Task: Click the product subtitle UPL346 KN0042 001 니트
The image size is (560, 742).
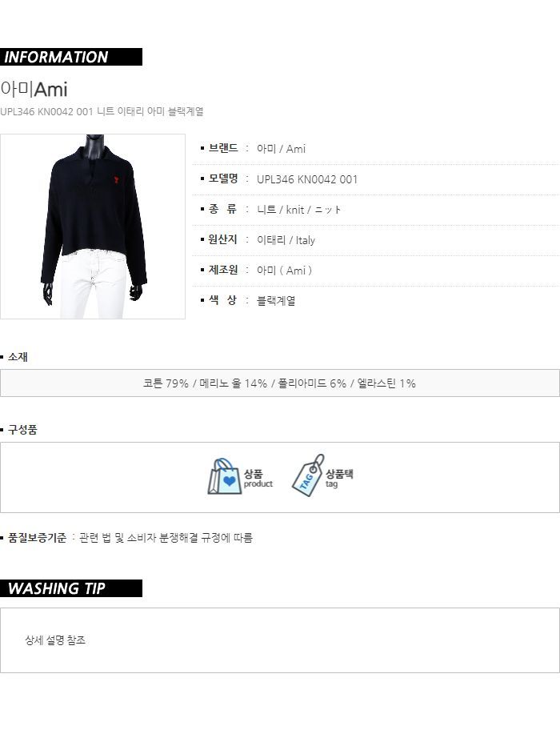Action: point(102,112)
